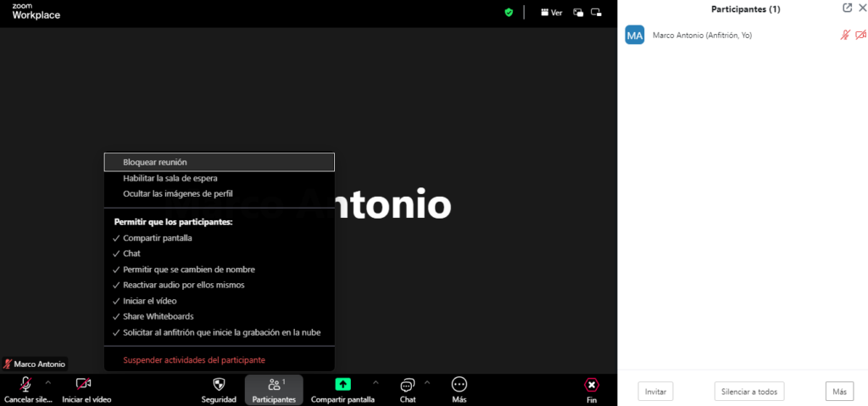Open the Ver view dropdown

pos(551,13)
